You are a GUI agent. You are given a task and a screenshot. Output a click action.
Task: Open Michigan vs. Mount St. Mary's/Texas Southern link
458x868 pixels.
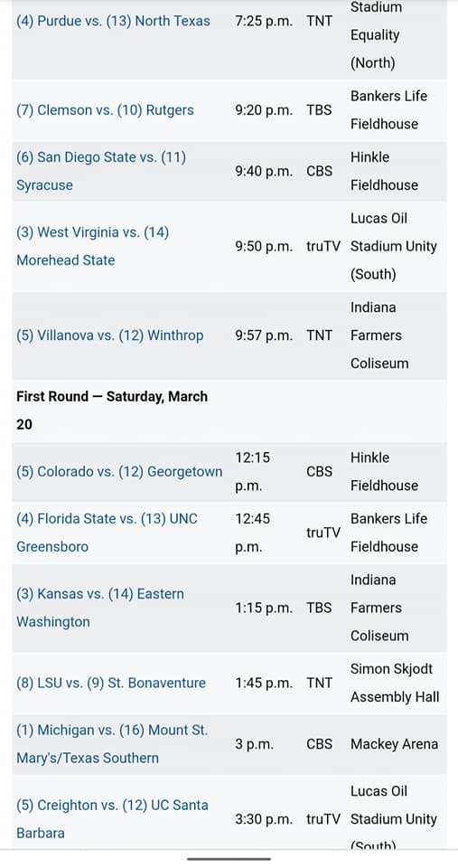(x=112, y=744)
